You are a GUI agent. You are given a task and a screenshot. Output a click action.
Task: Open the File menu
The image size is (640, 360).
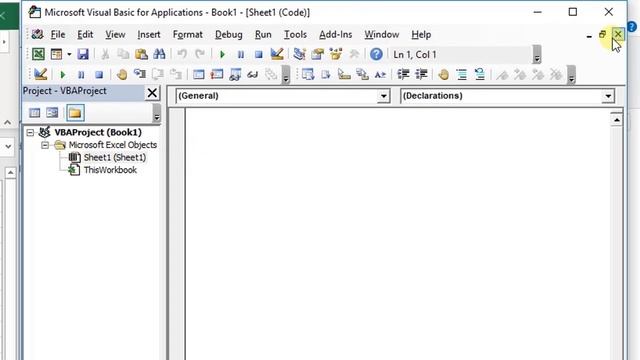pyautogui.click(x=58, y=35)
